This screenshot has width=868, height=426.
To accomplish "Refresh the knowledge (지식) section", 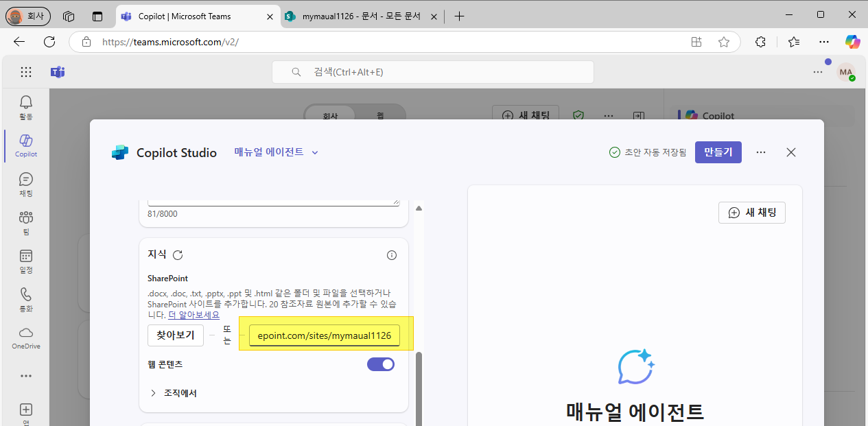I will pos(178,255).
